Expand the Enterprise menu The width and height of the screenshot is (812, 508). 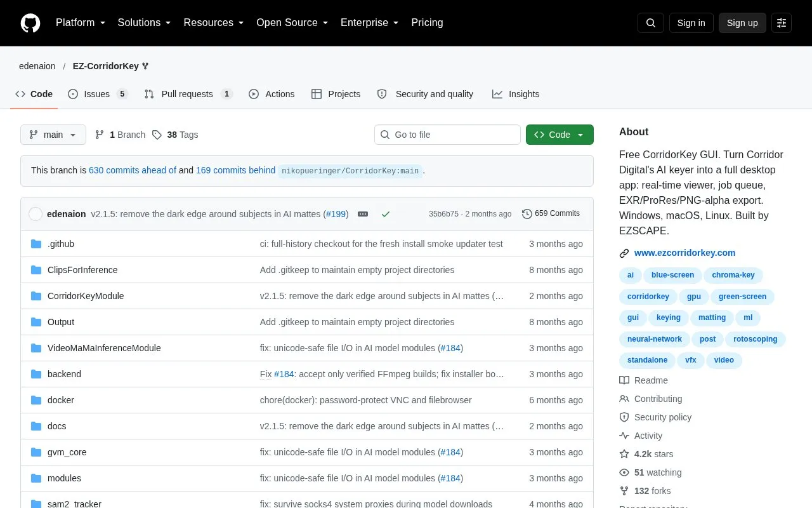point(370,23)
